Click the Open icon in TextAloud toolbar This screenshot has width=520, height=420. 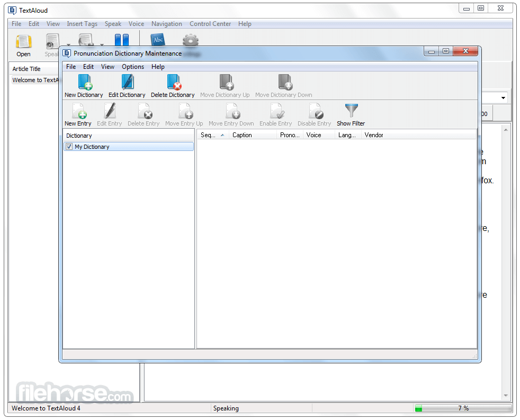pos(23,42)
